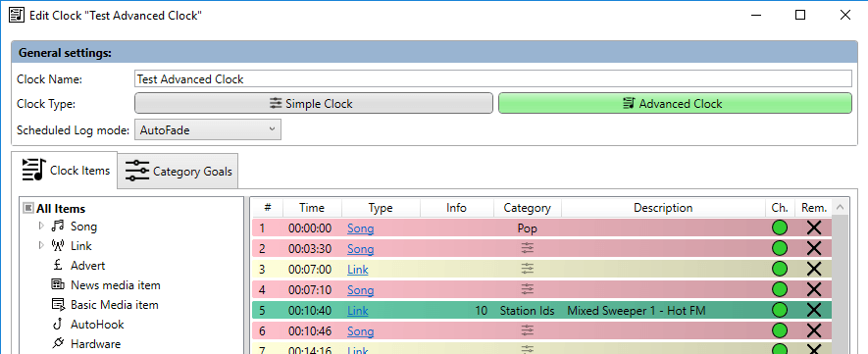868x354 pixels.
Task: Select Mixed Sweeper 1 - Hot FM description
Action: [637, 311]
